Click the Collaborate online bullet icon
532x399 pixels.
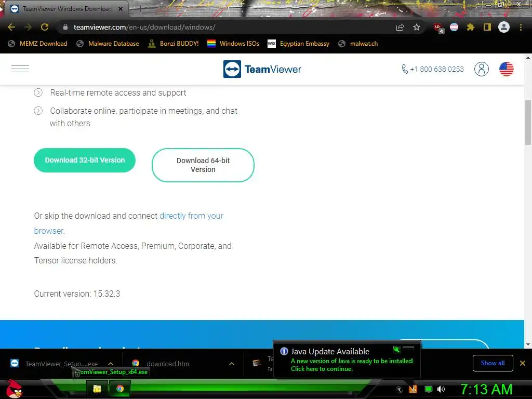point(38,111)
